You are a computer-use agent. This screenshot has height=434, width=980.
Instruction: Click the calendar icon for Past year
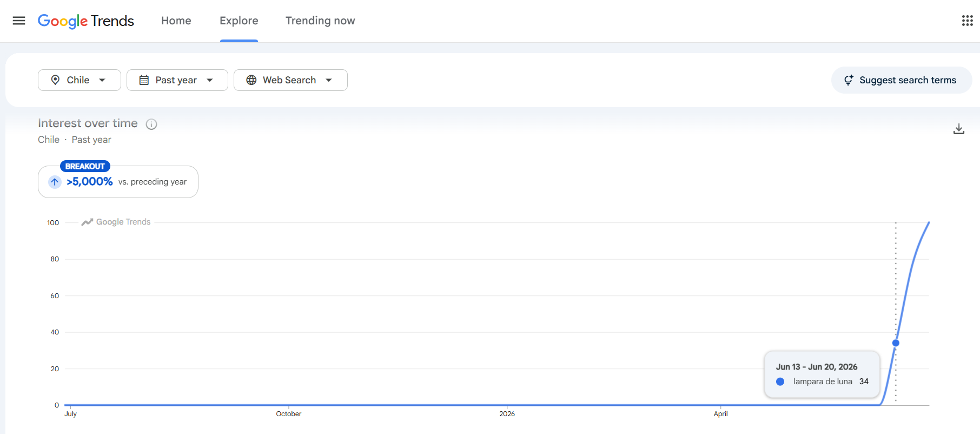click(144, 80)
